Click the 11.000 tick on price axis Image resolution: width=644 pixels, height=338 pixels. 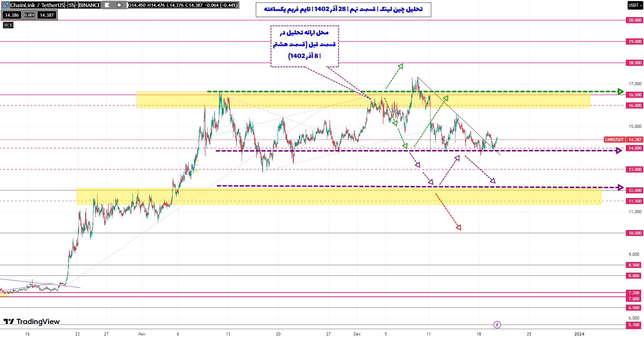click(x=635, y=212)
